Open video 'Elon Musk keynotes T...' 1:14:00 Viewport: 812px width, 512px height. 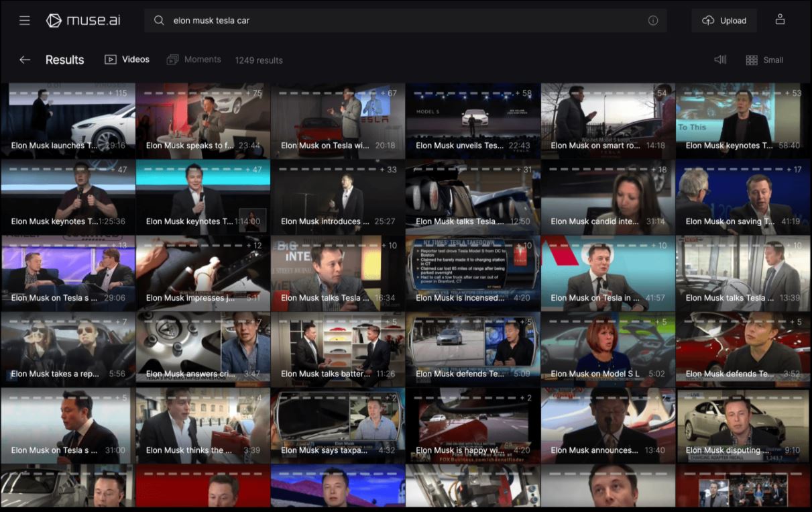202,197
